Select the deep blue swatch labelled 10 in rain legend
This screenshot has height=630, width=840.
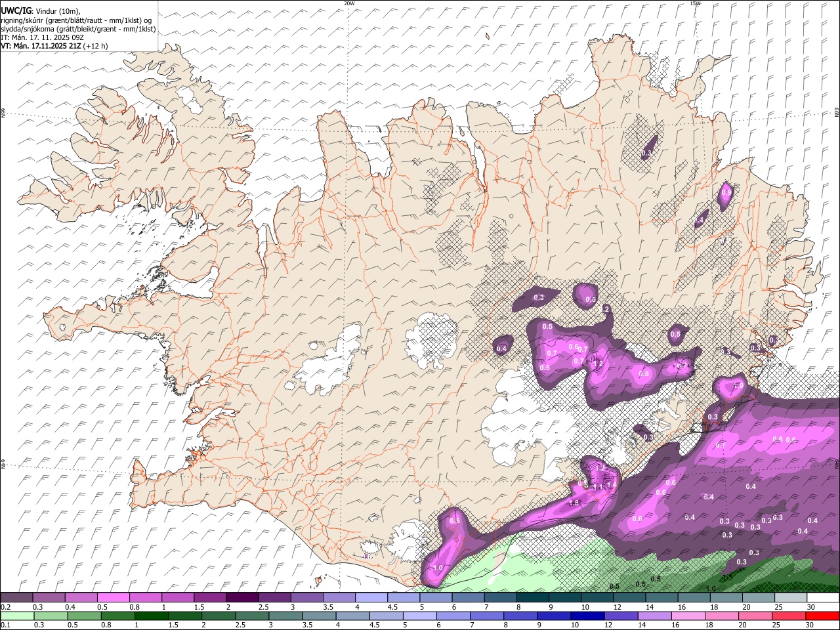pos(587,616)
